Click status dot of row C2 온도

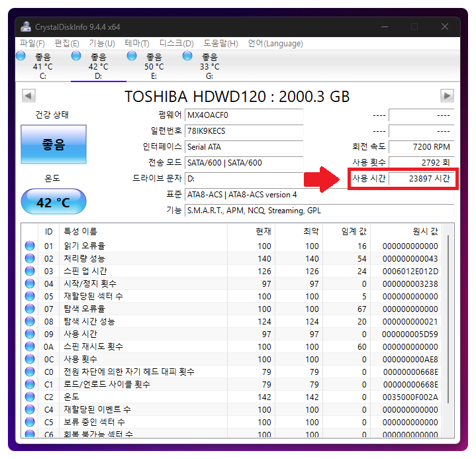point(30,397)
